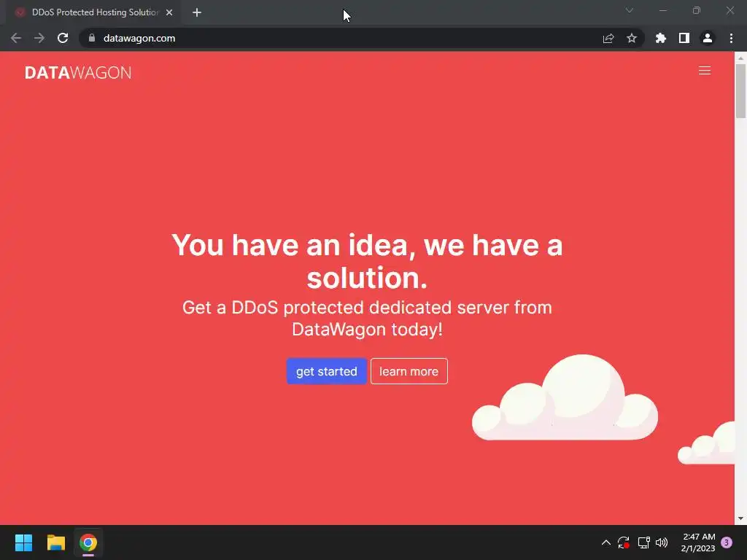Open Chrome extensions puzzle icon

[661, 38]
